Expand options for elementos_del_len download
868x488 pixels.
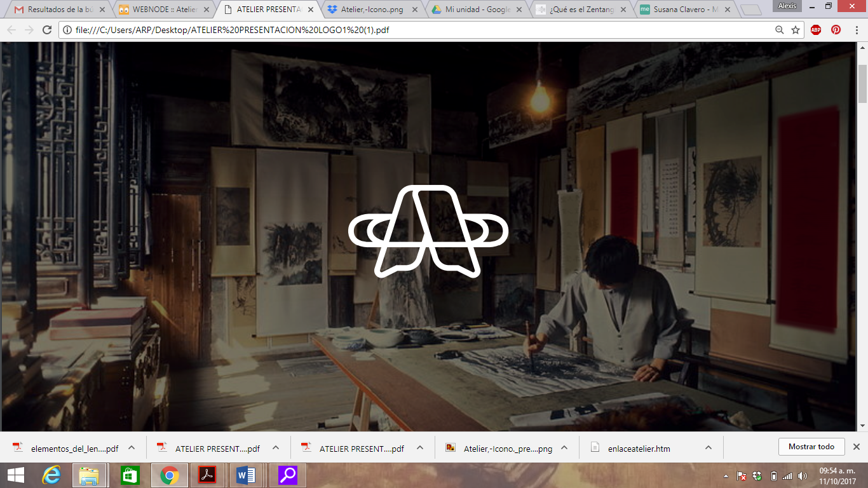pyautogui.click(x=132, y=447)
